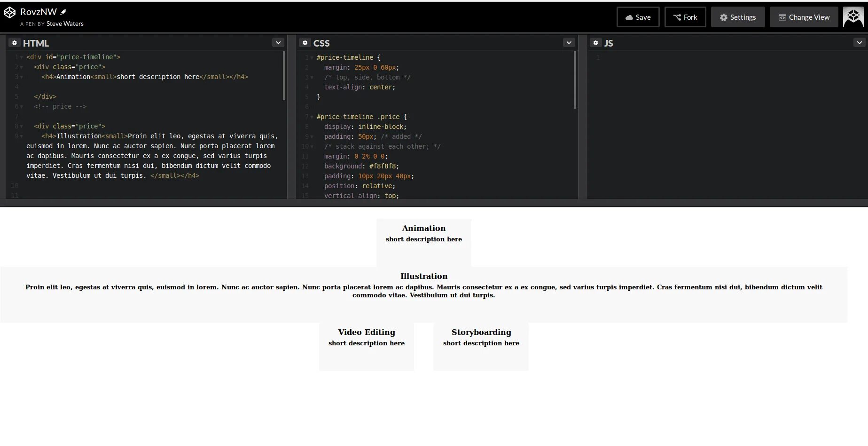Collapse HTML line 8 fold arrow
868x446 pixels.
tap(22, 127)
